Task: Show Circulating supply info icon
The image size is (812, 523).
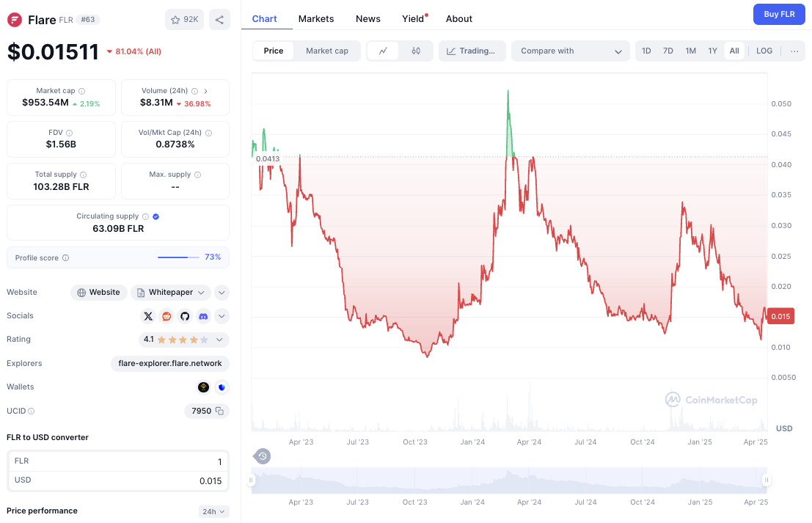Action: tap(145, 216)
